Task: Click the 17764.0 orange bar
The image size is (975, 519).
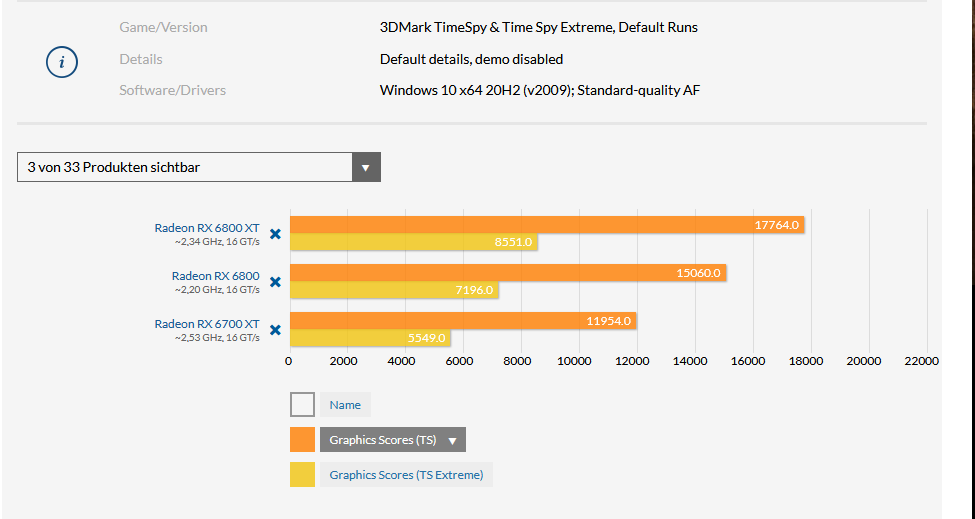Action: pyautogui.click(x=547, y=225)
